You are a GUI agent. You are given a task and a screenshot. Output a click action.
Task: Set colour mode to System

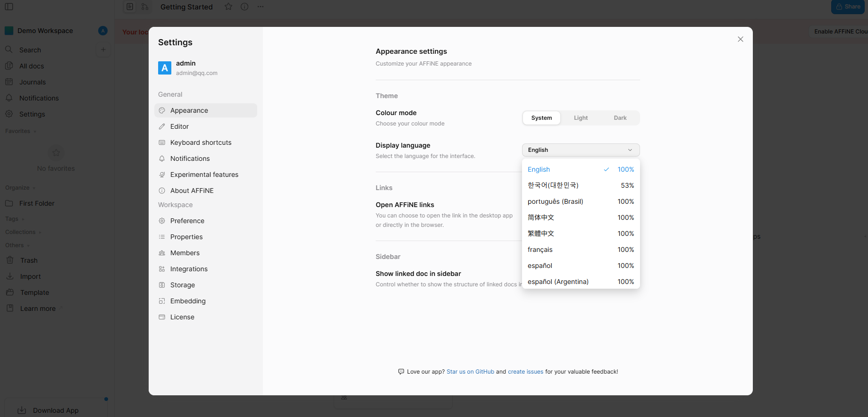tap(541, 118)
